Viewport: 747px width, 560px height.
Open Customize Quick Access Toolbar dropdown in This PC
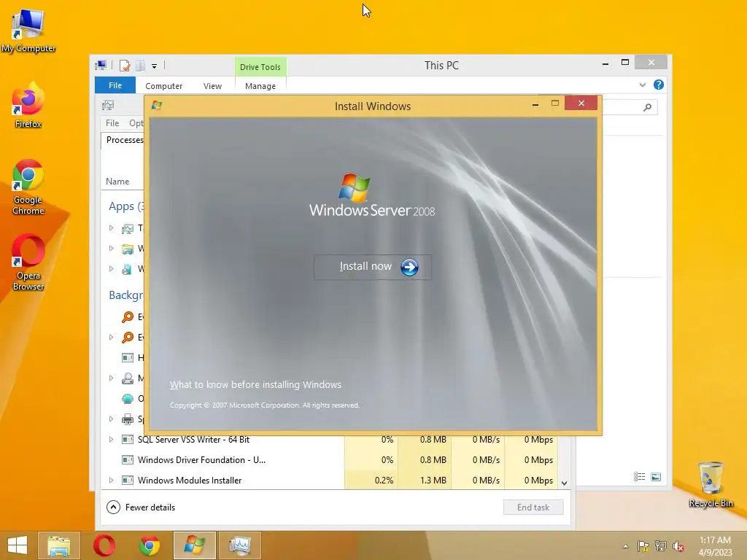click(155, 66)
